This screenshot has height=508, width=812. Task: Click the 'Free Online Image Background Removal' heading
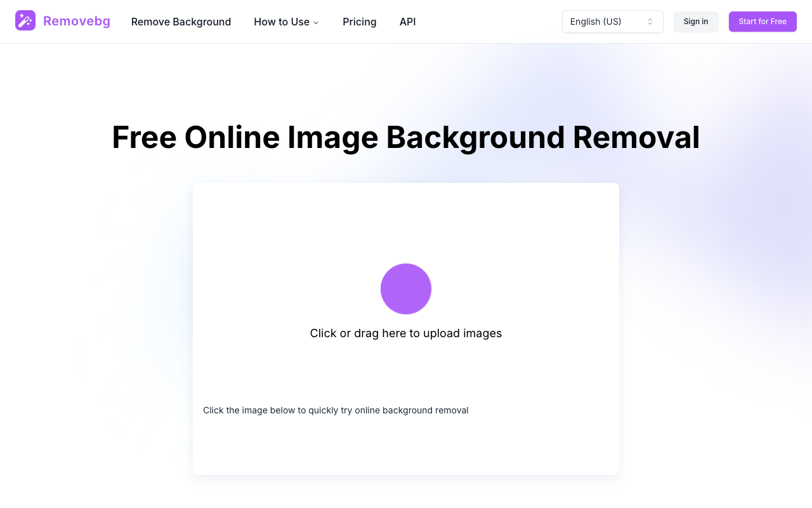[406, 137]
